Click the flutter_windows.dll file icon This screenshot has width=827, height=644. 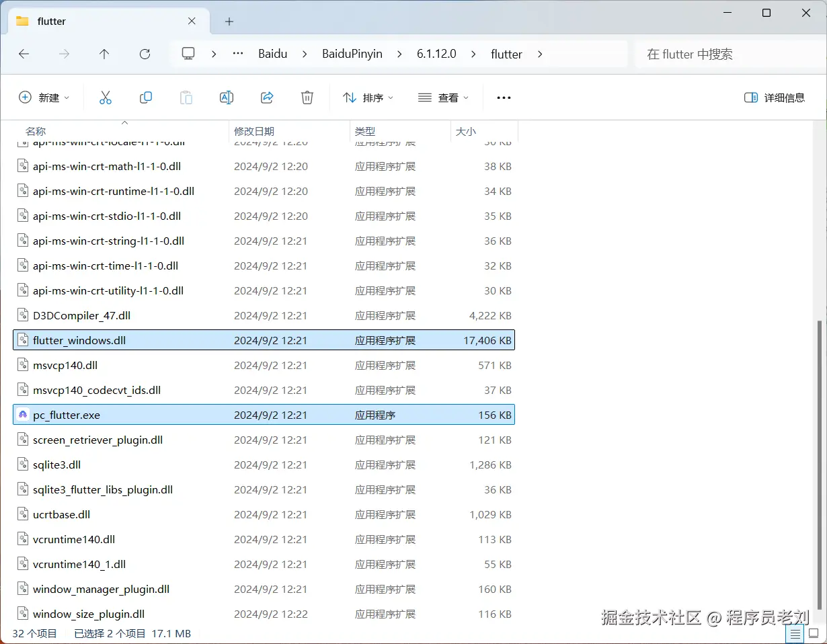(23, 340)
